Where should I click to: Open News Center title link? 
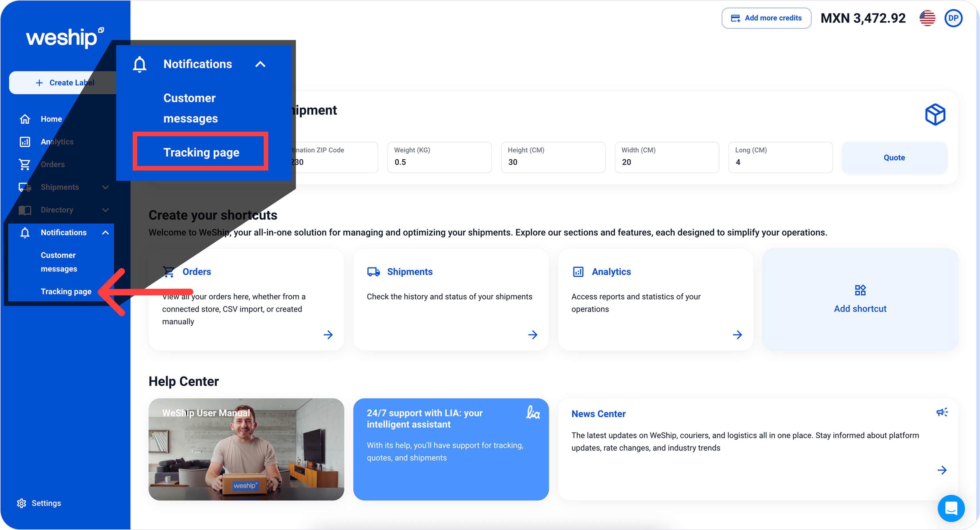pos(598,414)
